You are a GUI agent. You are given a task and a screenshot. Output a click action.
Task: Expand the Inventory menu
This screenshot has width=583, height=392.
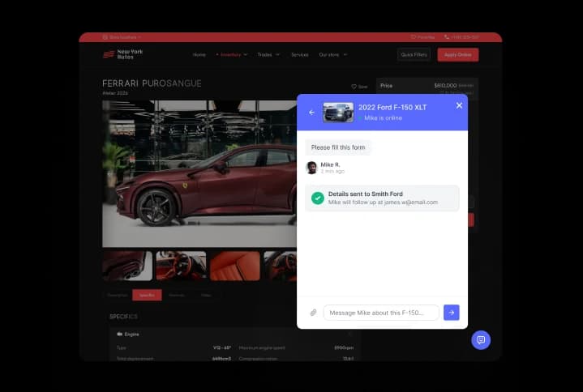click(231, 54)
